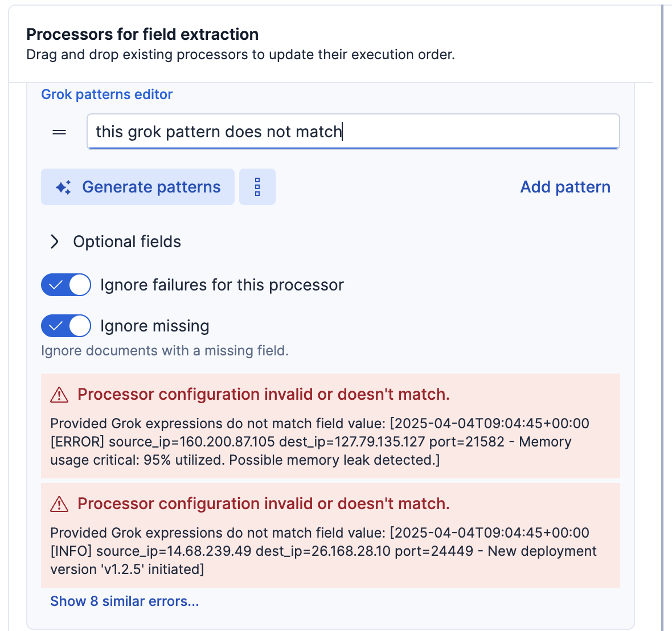
Task: Show 8 similar errors
Action: coord(125,601)
